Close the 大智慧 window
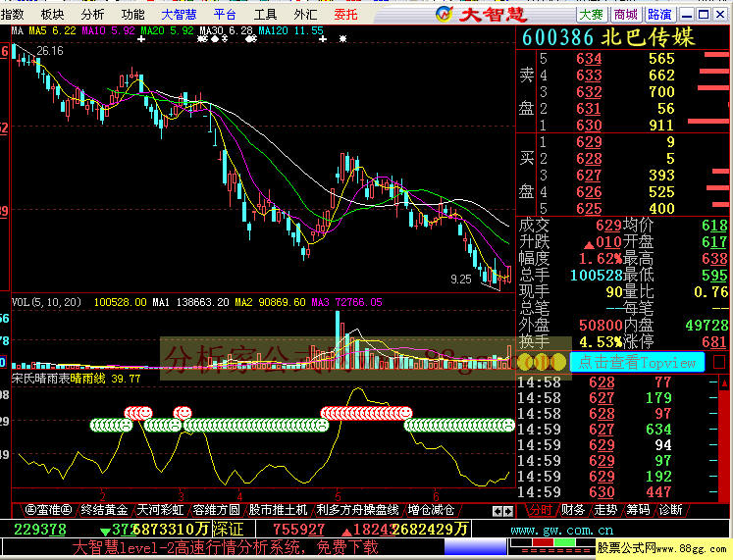The width and height of the screenshot is (733, 560). pos(720,15)
